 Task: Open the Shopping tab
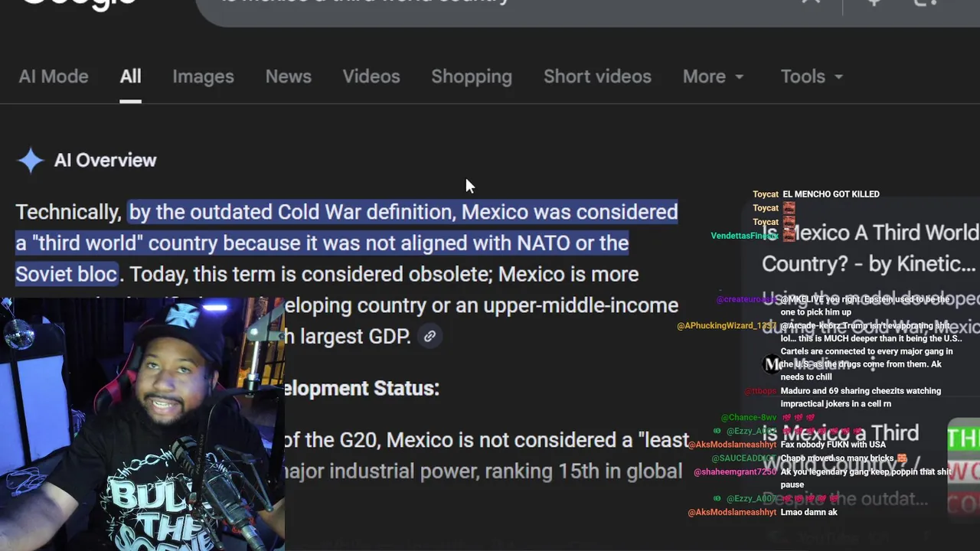[472, 77]
